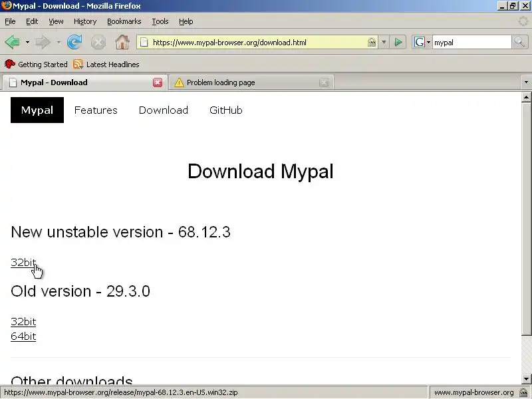532x399 pixels.
Task: Open the Download nav link
Action: click(x=163, y=110)
